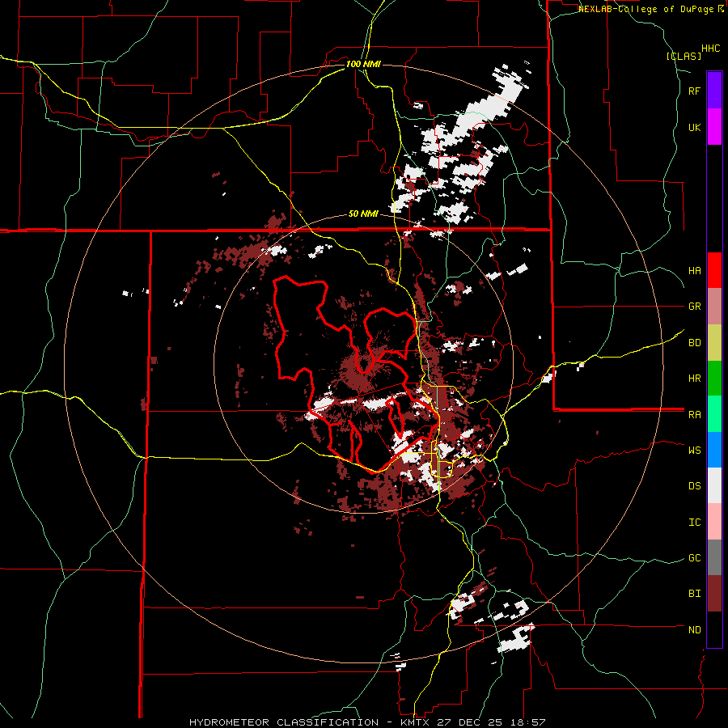Click the BD legend label
728x728 pixels.
[695, 343]
